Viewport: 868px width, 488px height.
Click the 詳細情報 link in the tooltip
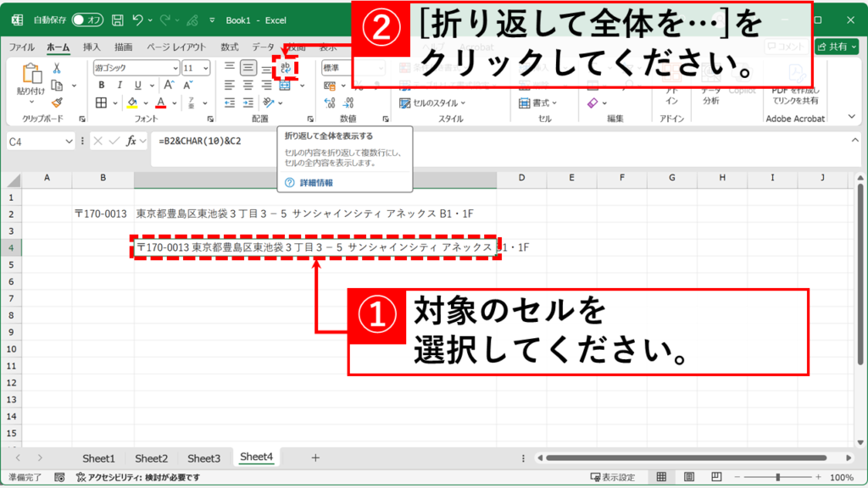pos(316,183)
